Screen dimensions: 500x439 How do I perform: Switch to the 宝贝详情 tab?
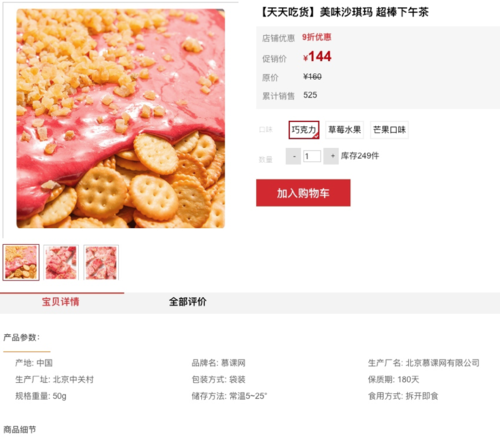(61, 302)
